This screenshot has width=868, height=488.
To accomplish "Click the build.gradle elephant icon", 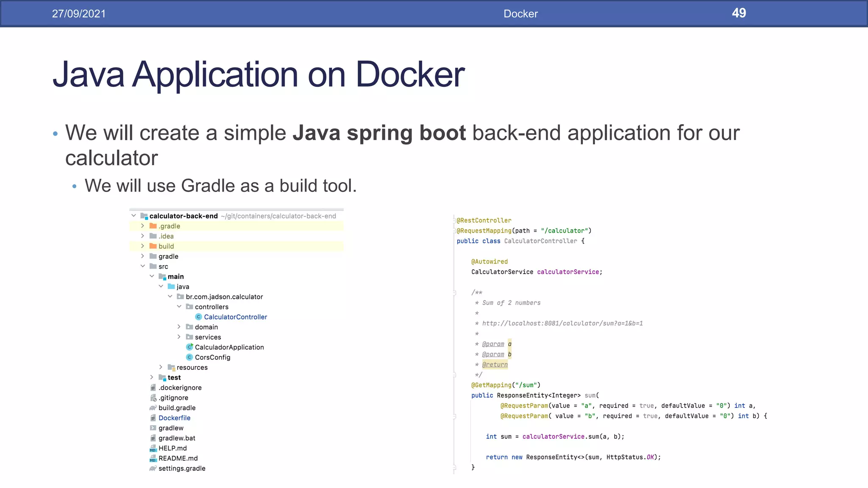I will pyautogui.click(x=153, y=408).
